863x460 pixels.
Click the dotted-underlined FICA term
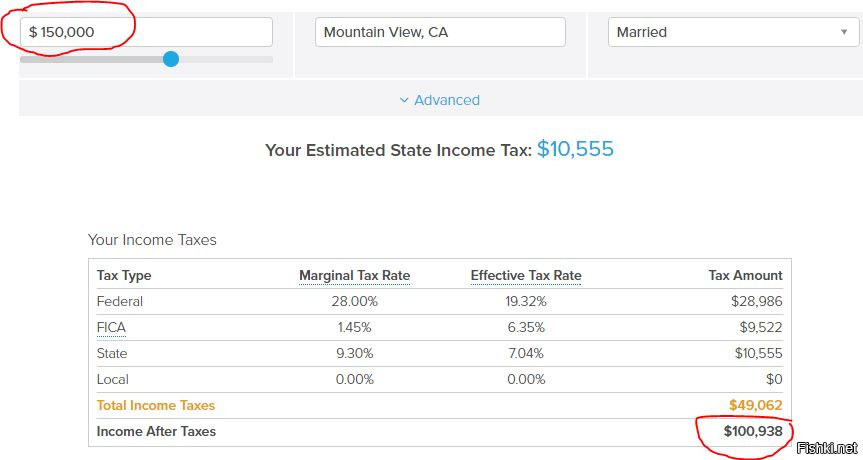coord(111,327)
